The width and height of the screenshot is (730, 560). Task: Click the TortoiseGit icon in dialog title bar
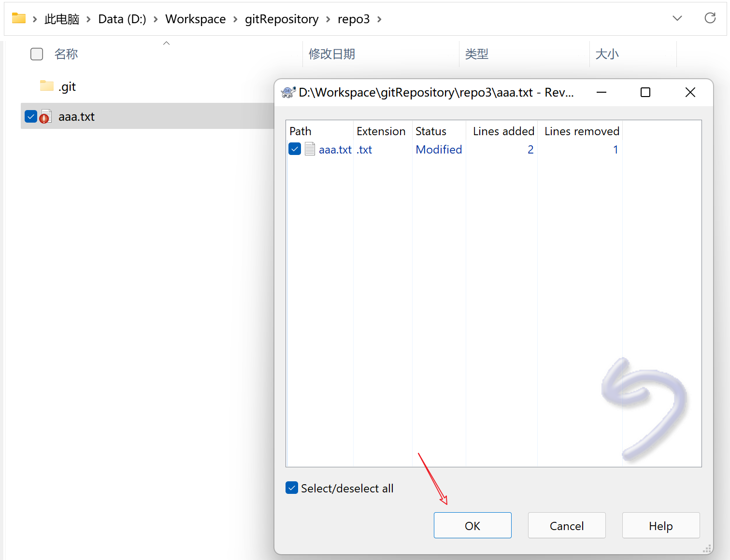click(288, 92)
